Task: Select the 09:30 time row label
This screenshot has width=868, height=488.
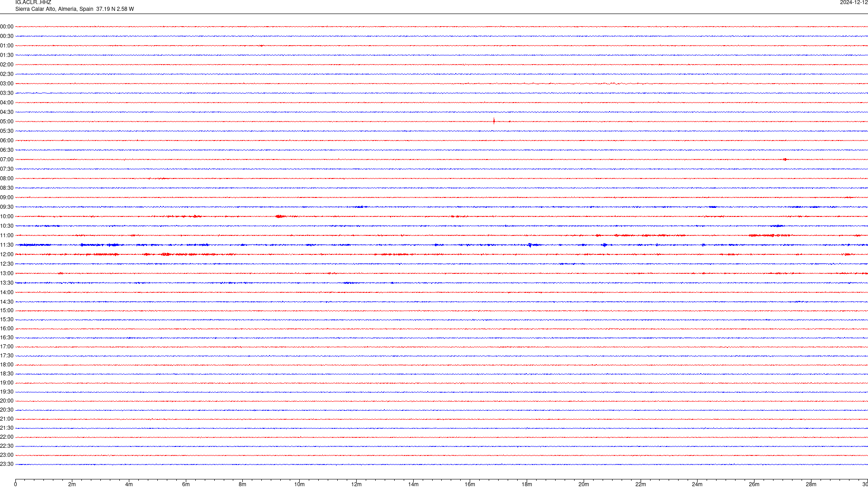Action: tap(7, 207)
